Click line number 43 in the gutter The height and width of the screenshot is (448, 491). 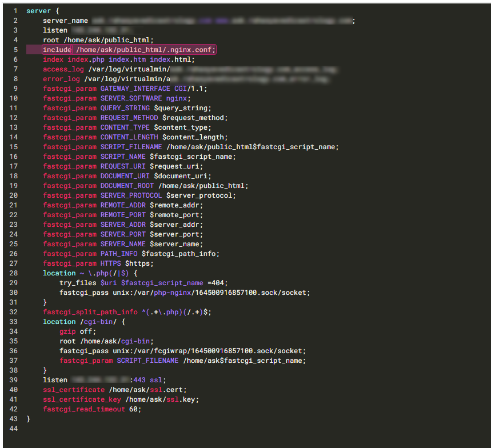pyautogui.click(x=14, y=419)
